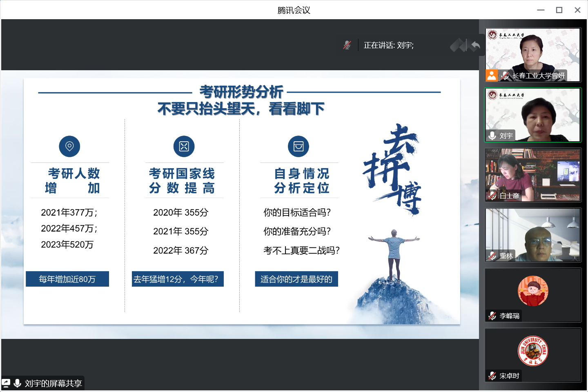Click the reply arrow icon in top bar

click(x=475, y=45)
